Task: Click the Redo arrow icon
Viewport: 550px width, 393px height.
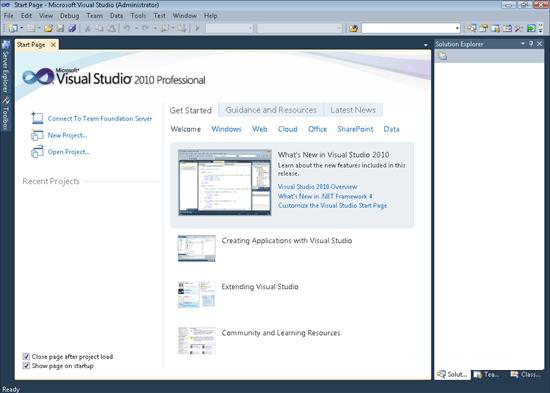Action: click(145, 28)
